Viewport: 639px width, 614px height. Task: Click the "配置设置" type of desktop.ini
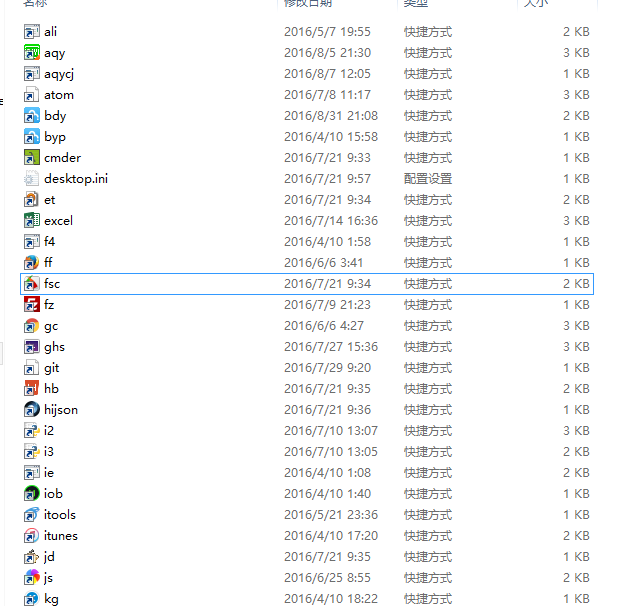coord(428,178)
